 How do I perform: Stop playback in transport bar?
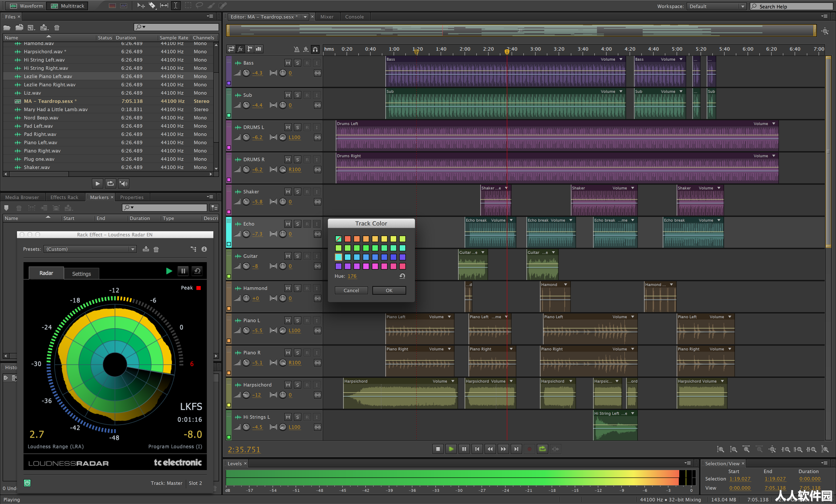(438, 449)
